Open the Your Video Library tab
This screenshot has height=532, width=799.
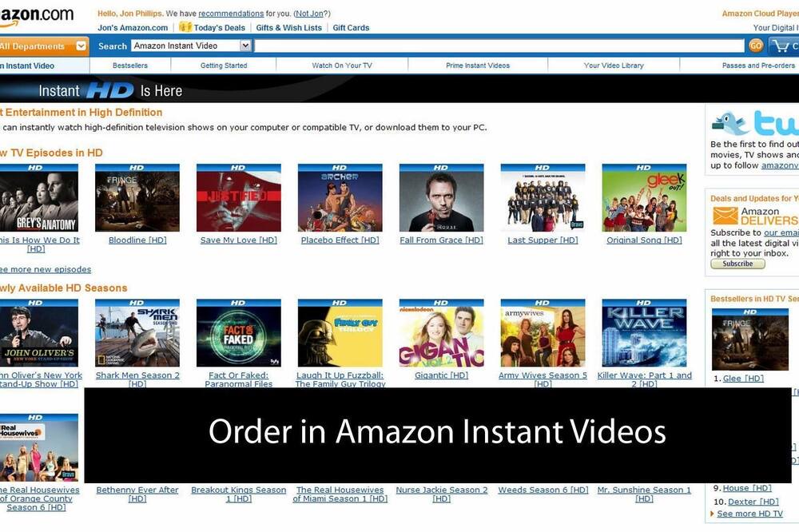(x=614, y=66)
